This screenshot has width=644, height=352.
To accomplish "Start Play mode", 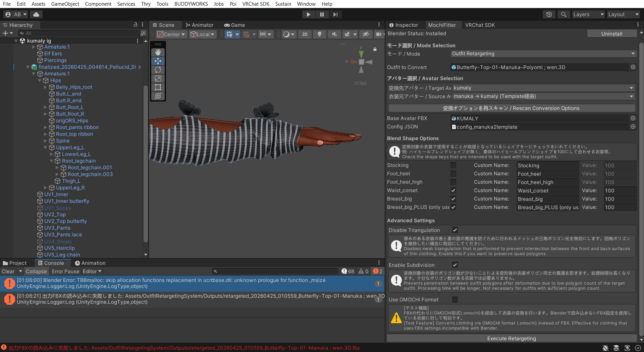I will click(x=308, y=14).
